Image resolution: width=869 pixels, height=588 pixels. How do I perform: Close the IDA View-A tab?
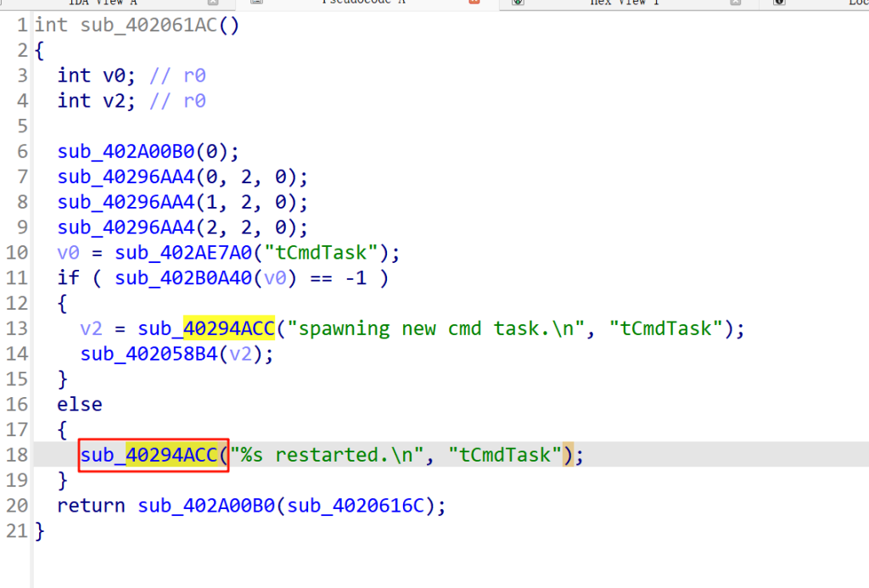pos(213,3)
